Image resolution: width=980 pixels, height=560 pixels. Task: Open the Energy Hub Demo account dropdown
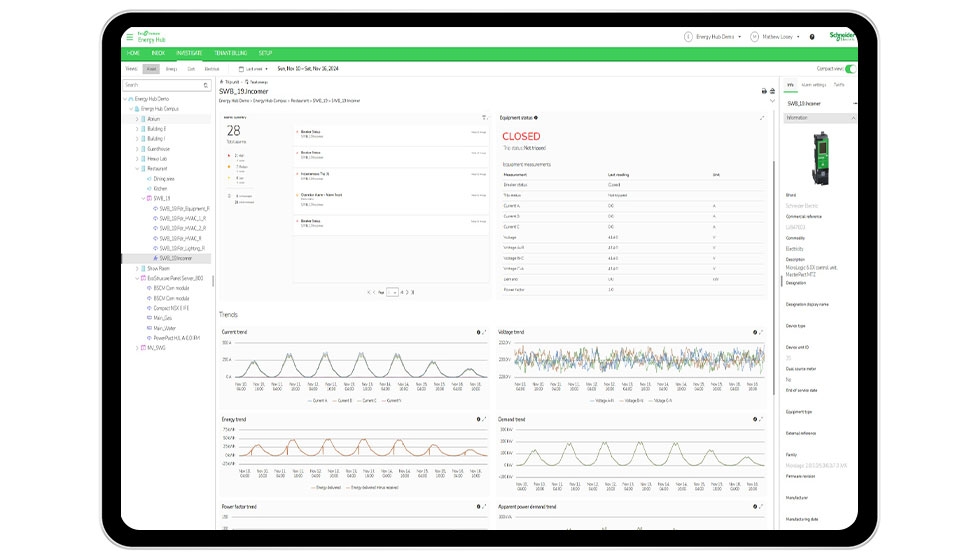(714, 37)
